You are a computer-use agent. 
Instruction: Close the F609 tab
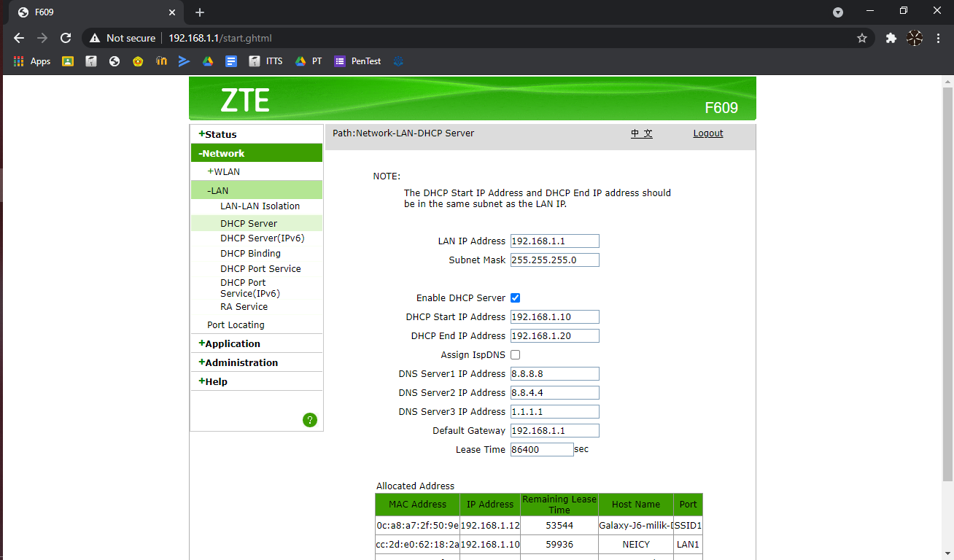(172, 12)
